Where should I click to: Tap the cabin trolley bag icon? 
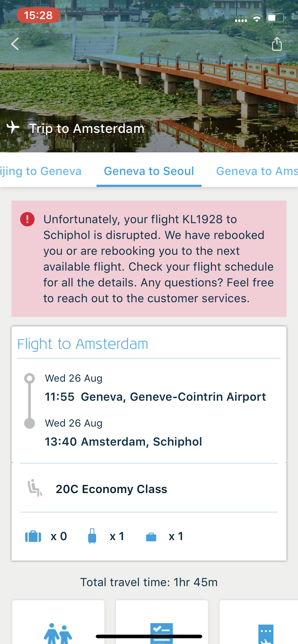point(92,536)
